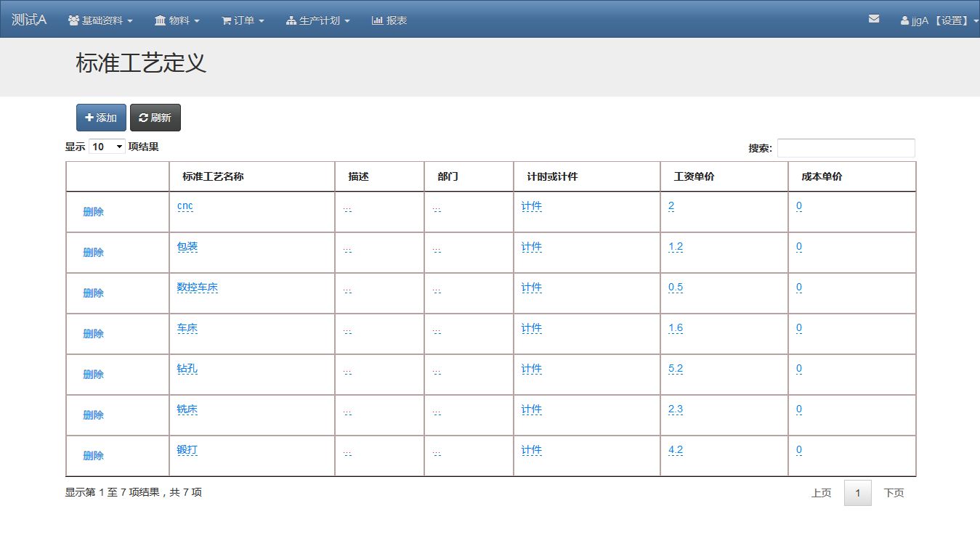Click the 测试A brand logo link
Screen dimensions: 980x535
pos(29,20)
